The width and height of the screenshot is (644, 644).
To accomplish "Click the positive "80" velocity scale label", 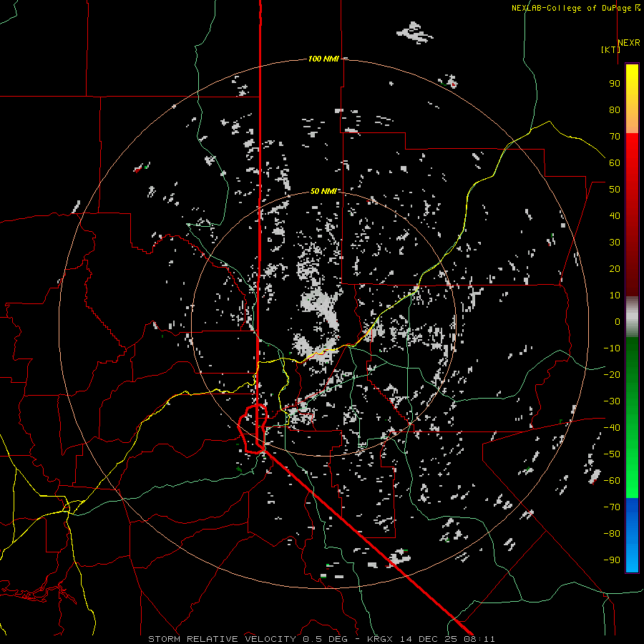I will coord(615,110).
